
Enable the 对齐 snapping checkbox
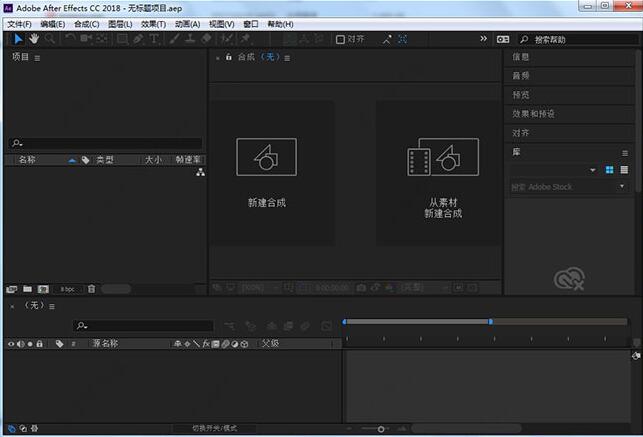(340, 39)
